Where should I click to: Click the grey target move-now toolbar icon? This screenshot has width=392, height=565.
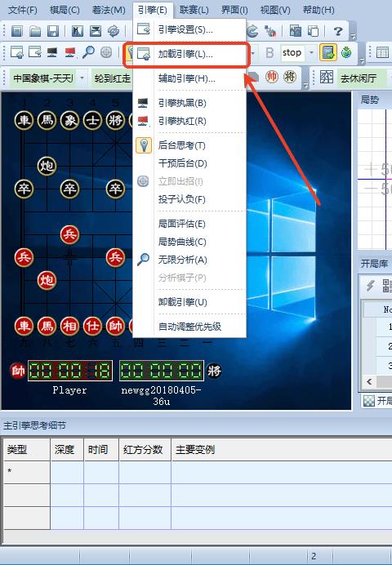tap(106, 52)
